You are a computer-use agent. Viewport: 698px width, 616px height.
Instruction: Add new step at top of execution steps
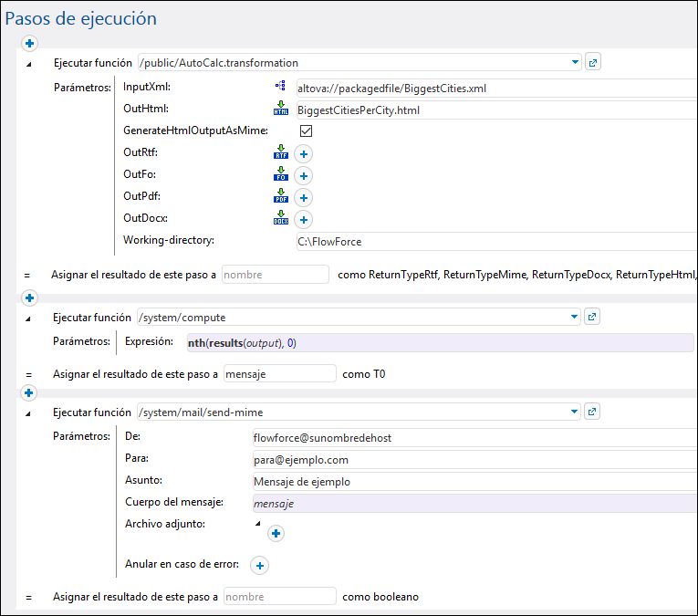[28, 43]
